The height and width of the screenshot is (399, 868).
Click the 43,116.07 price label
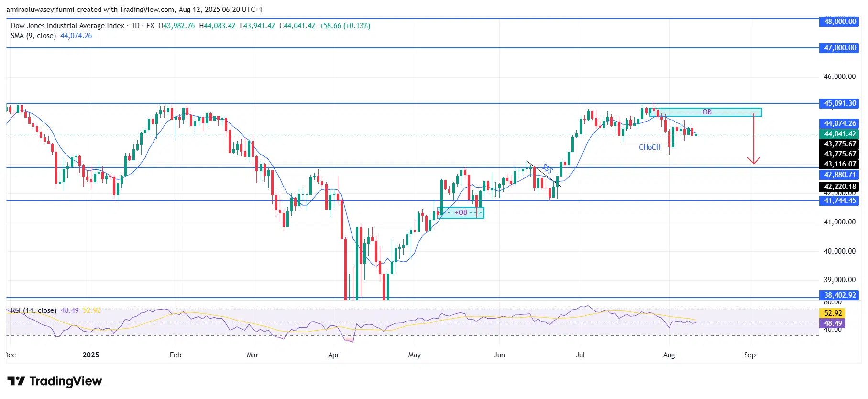coord(839,164)
